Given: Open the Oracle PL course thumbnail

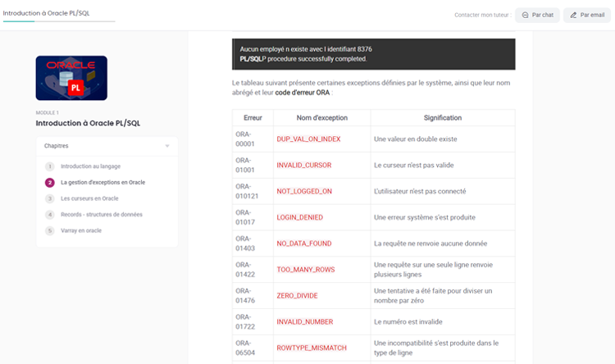Looking at the screenshot, I should tap(71, 78).
